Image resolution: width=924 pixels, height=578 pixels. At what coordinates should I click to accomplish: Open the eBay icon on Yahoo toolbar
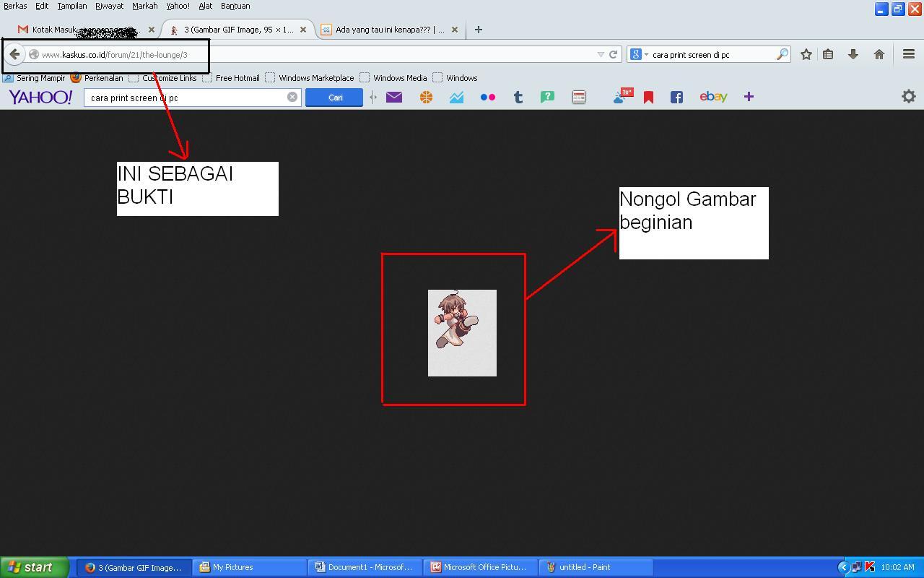pyautogui.click(x=713, y=97)
